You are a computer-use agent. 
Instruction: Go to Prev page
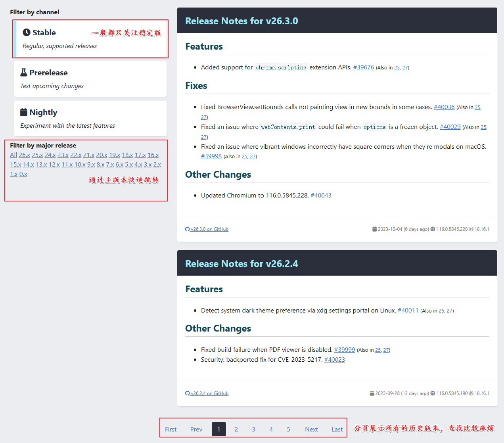(x=196, y=430)
